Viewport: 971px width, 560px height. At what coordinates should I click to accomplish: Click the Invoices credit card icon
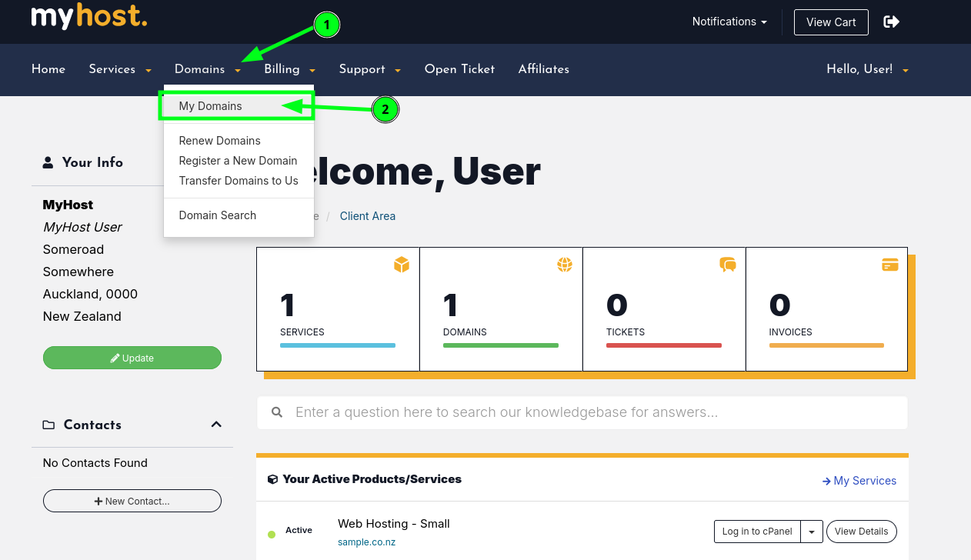tap(890, 265)
